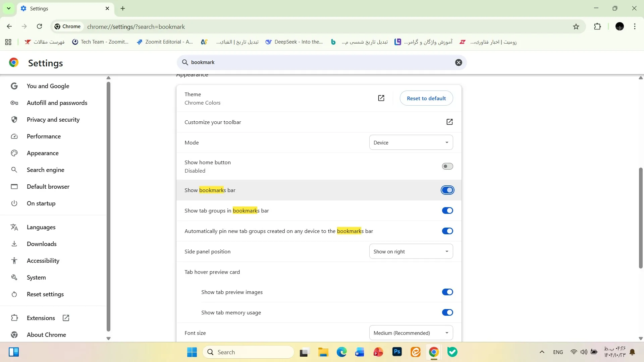Open About Chrome
Screen dimensions: 644x362
point(46,335)
